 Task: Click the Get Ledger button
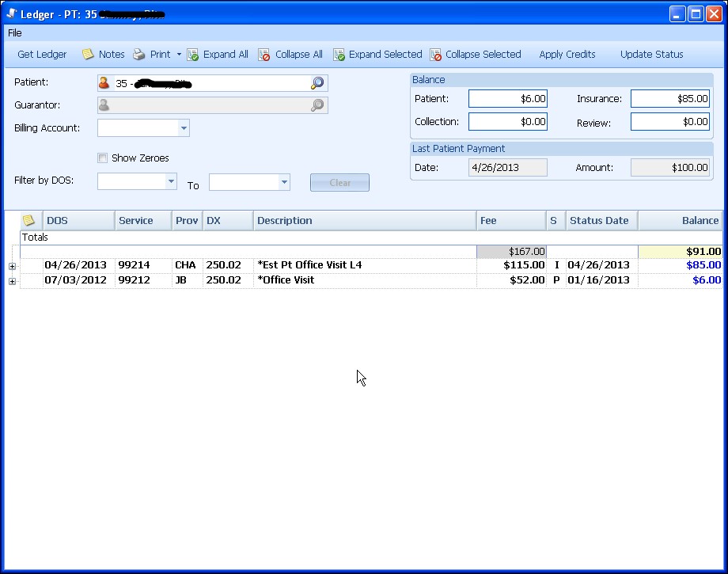[41, 54]
